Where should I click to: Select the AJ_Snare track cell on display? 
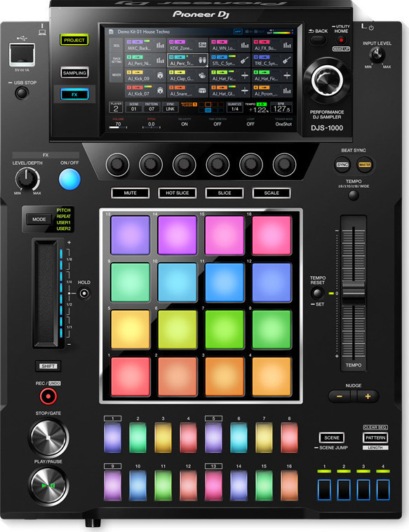coord(187,90)
